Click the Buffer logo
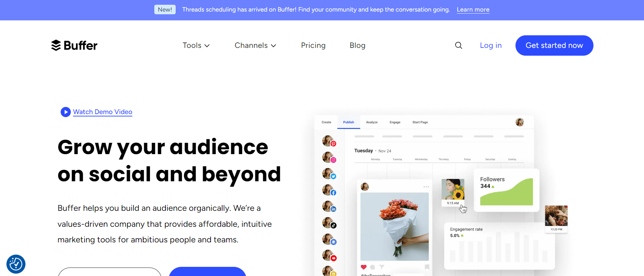The image size is (644, 276). tap(74, 45)
